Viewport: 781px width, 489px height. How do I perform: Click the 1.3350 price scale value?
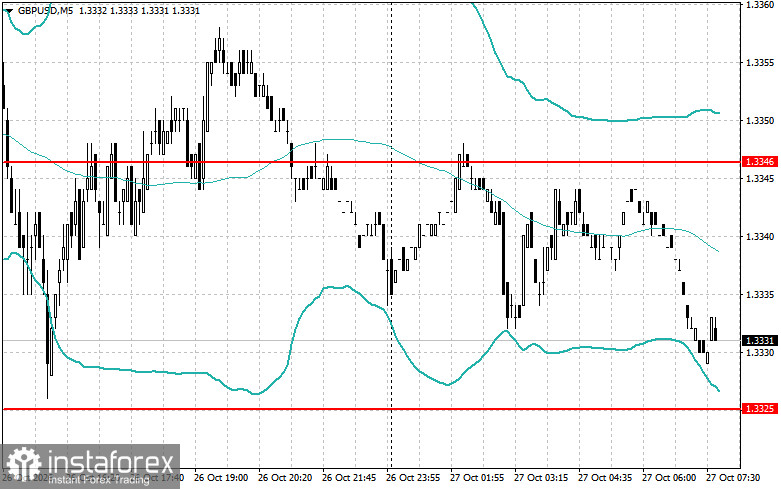tap(760, 121)
